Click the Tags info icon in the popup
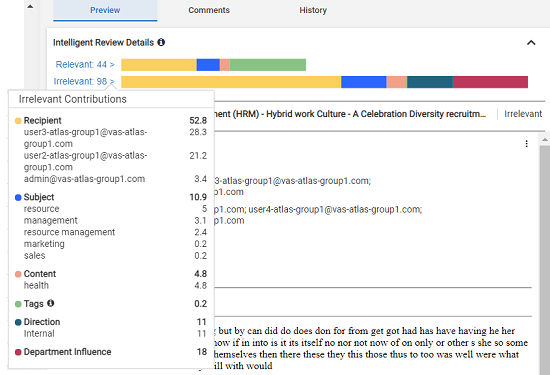The height and width of the screenshot is (375, 550). (x=51, y=303)
